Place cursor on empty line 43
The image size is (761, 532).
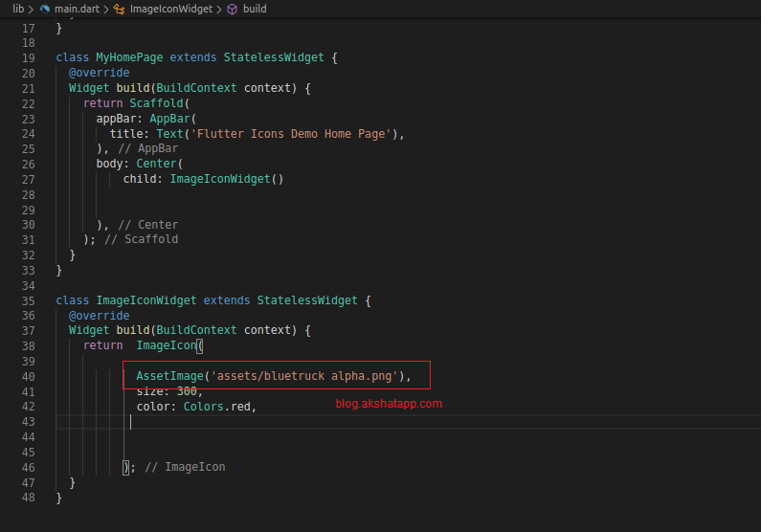[287, 422]
